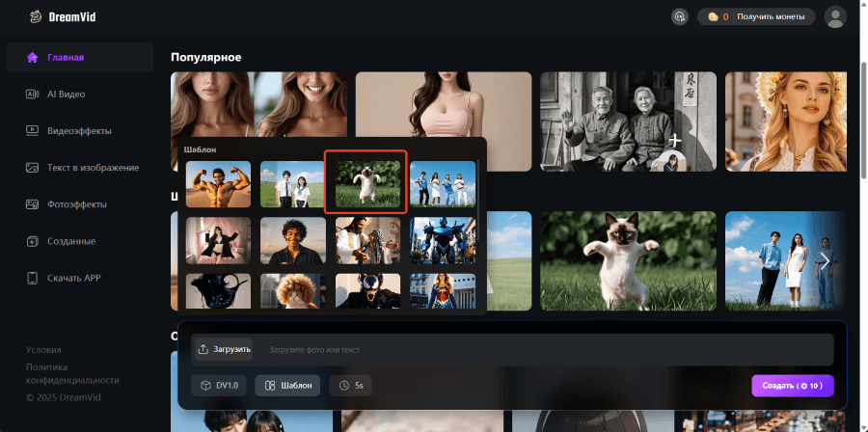Click the Загрузить upload button

tap(224, 350)
